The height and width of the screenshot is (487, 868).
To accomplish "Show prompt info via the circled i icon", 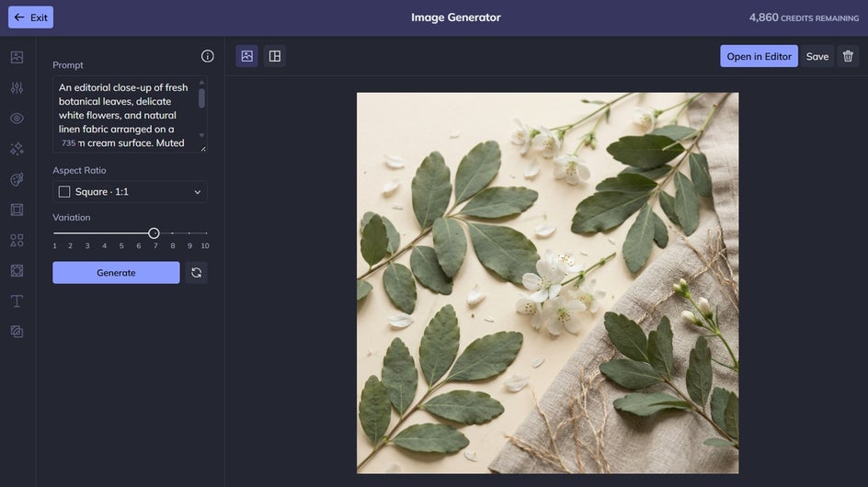I will 208,56.
